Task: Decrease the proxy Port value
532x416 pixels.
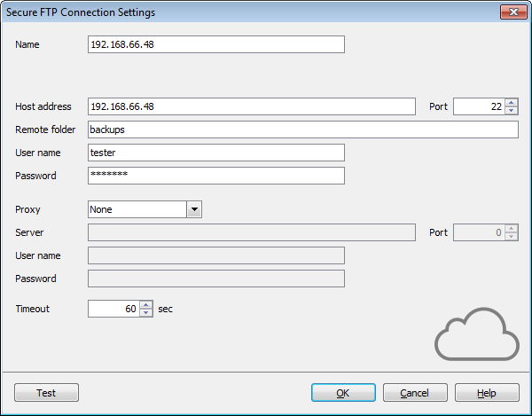Action: [511, 237]
